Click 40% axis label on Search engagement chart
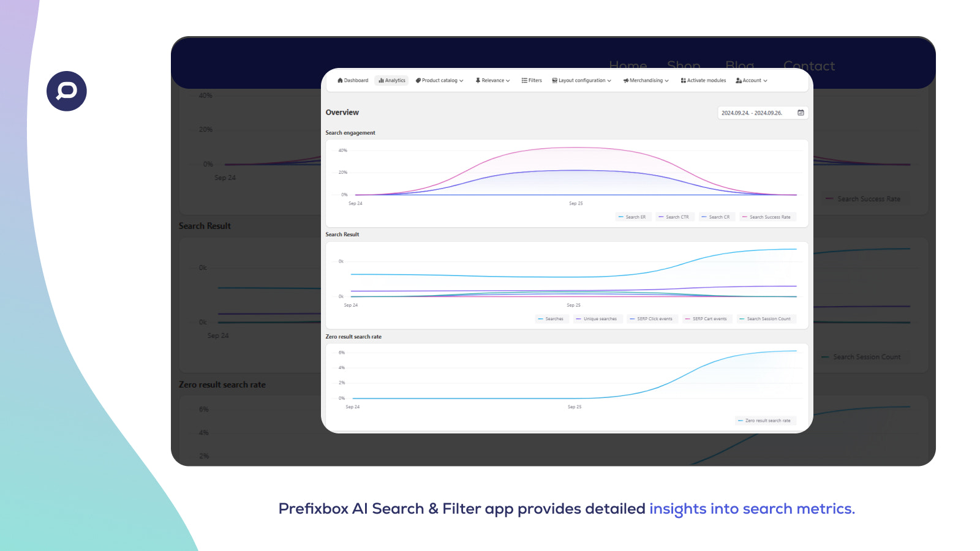Viewport: 980px width, 551px height. (343, 150)
